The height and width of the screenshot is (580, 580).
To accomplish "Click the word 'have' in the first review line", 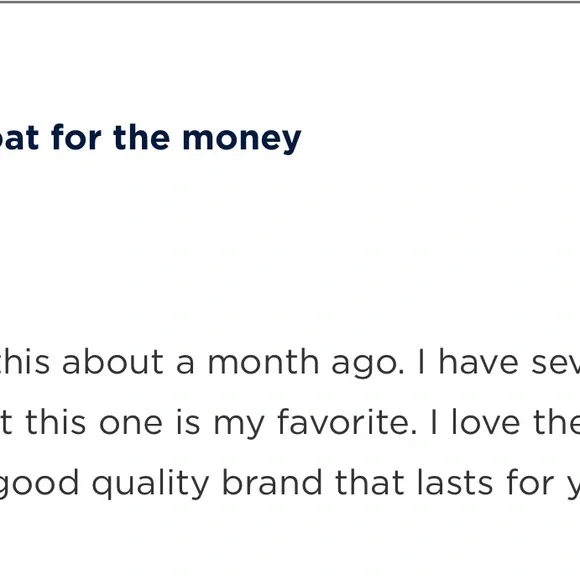I will click(478, 362).
